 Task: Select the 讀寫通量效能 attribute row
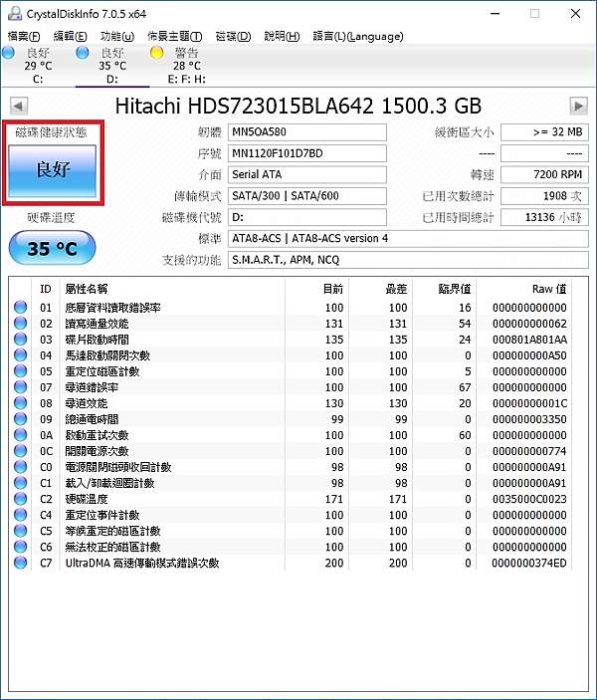click(291, 324)
